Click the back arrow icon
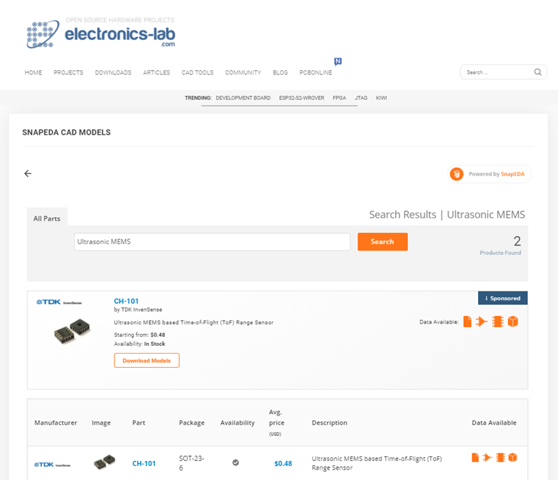The height and width of the screenshot is (480, 558). 28,174
